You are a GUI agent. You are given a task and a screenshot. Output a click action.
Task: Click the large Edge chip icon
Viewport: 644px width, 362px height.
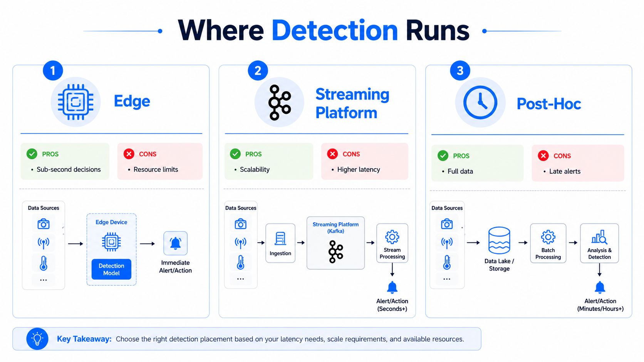[75, 102]
